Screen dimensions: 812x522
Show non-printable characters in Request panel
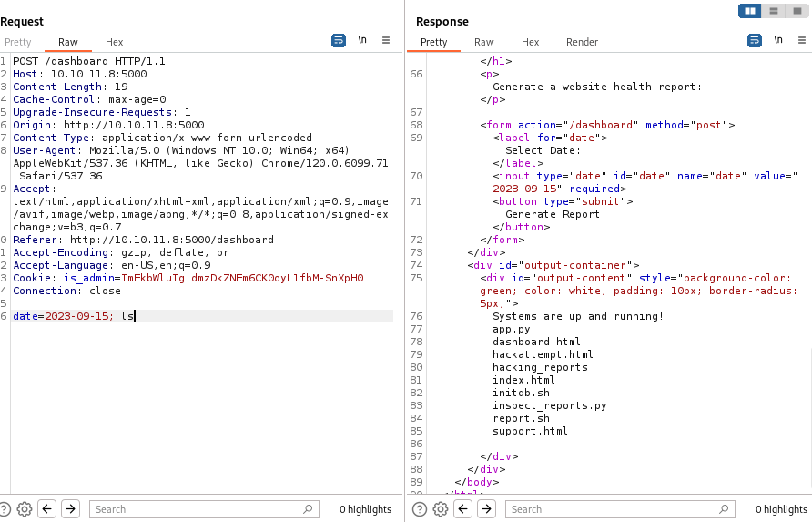click(x=362, y=40)
